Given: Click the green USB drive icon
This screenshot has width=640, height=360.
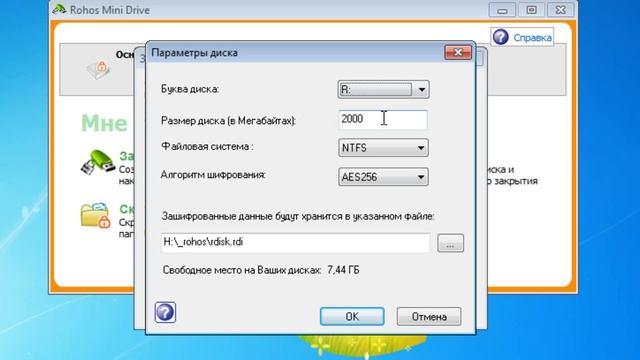Looking at the screenshot, I should pyautogui.click(x=97, y=162).
